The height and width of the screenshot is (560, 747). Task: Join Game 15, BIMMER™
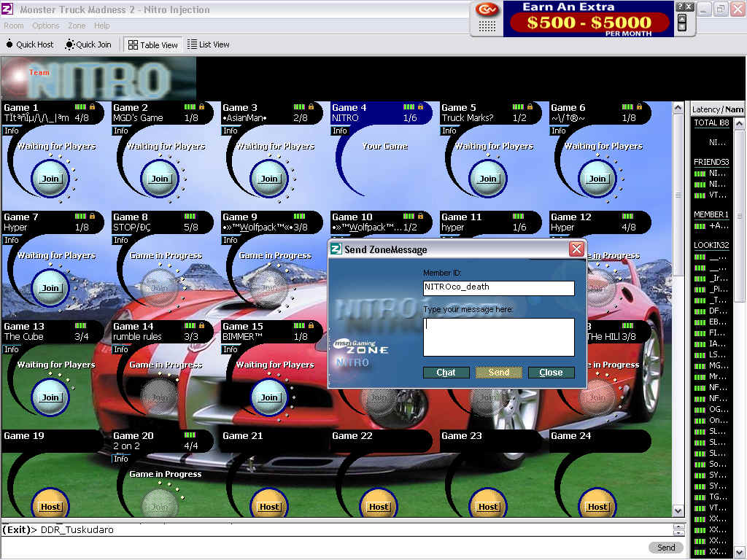pos(269,397)
